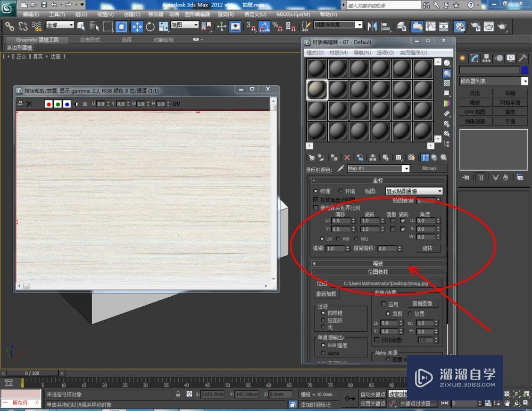
Task: Increase 模糊 value with its spinner arrow
Action: point(347,246)
